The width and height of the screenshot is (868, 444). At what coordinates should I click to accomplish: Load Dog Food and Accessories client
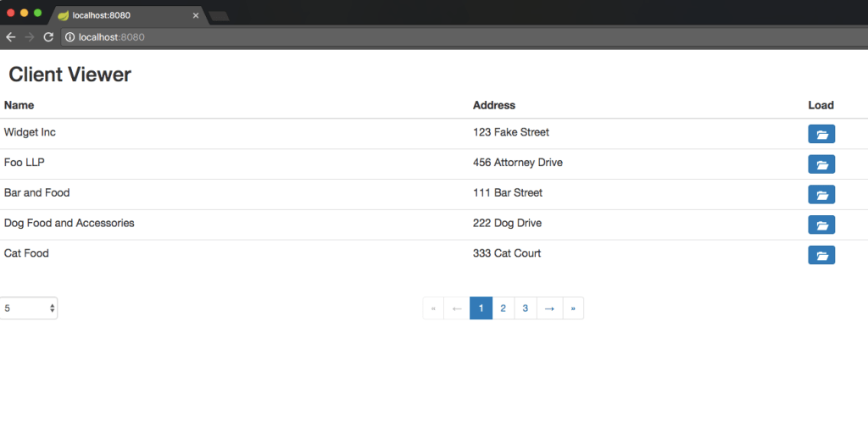pos(821,225)
